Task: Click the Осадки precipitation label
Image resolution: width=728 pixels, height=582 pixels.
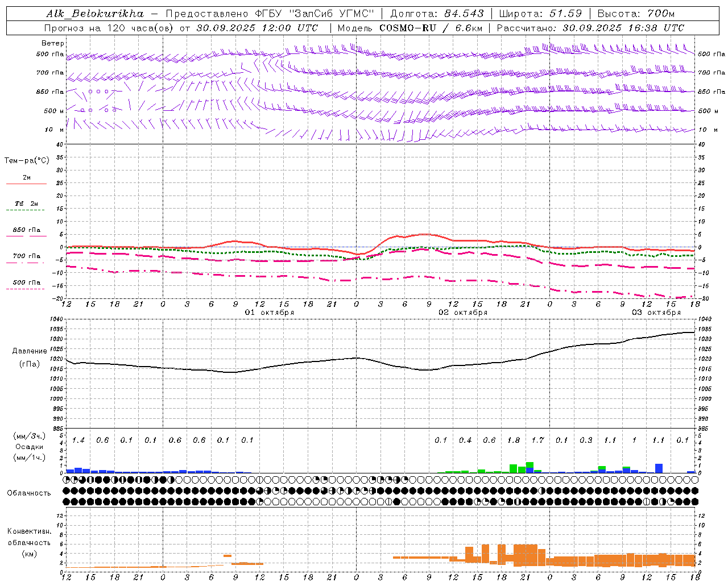Action: point(29,447)
